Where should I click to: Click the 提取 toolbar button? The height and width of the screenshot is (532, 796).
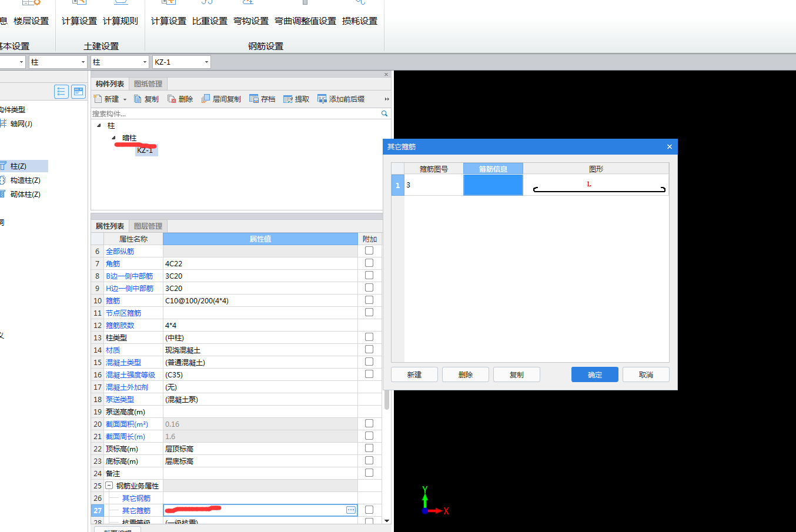(x=296, y=99)
